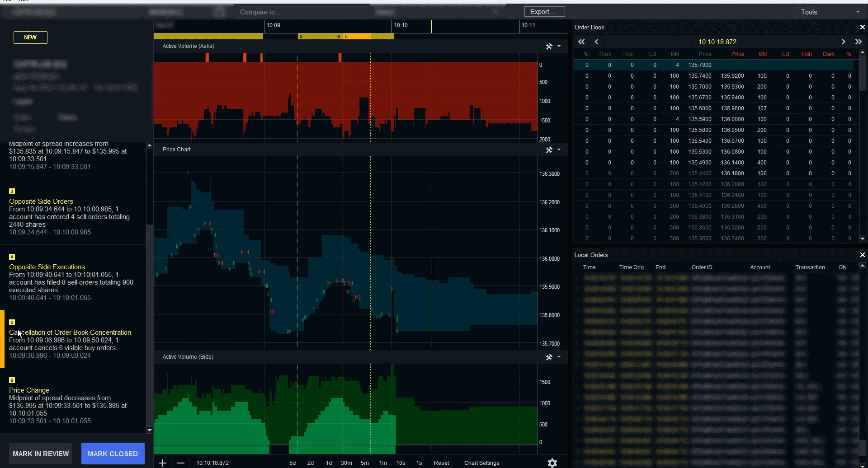
Task: Click timeline marker 5 on time bar
Action: [x=346, y=37]
